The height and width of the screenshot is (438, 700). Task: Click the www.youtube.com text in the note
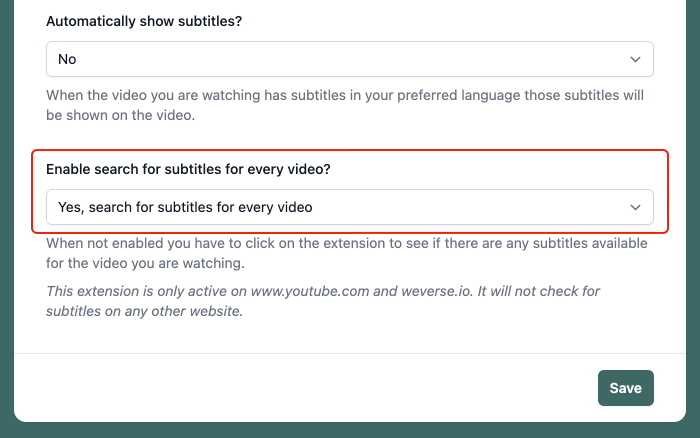click(x=310, y=291)
